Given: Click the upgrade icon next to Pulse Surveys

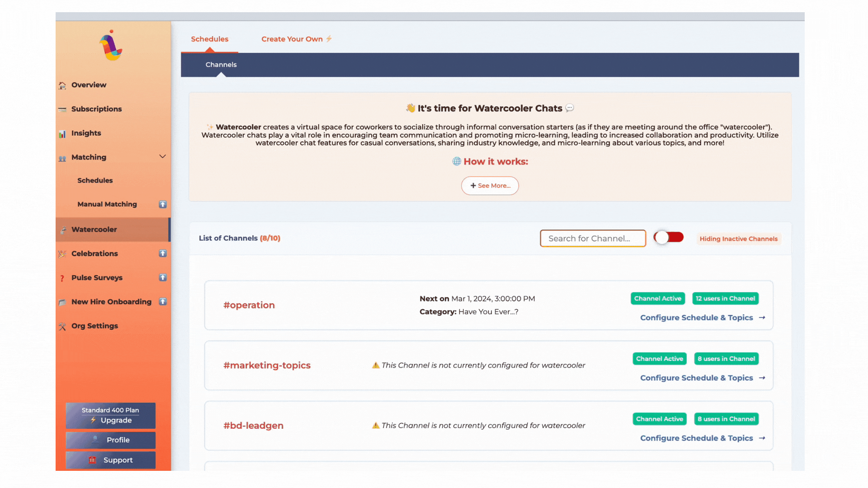Looking at the screenshot, I should 163,277.
